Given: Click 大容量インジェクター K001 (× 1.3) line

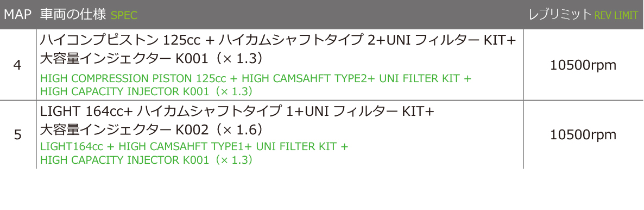Looking at the screenshot, I should click(151, 59).
